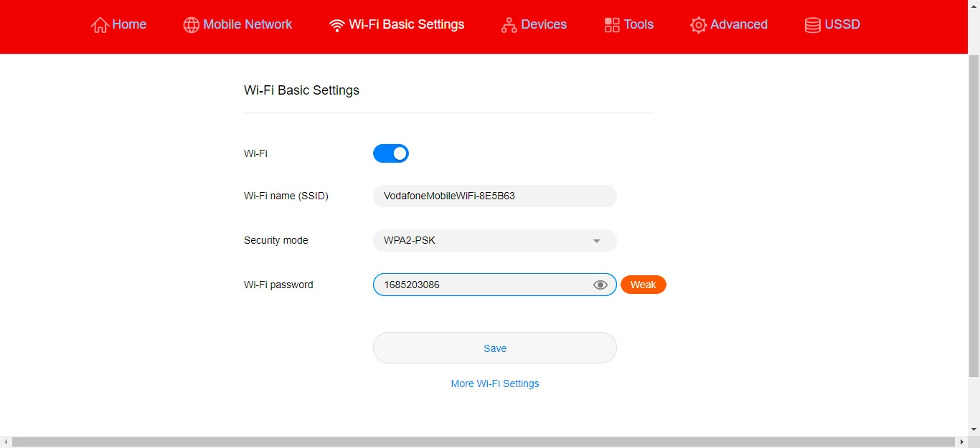The height and width of the screenshot is (448, 980).
Task: Click the Tools grid icon
Action: (x=612, y=25)
